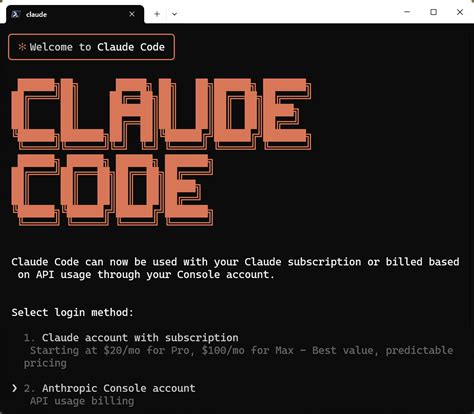Image resolution: width=474 pixels, height=414 pixels.
Task: Click the selection arrow beside option 2
Action: point(14,388)
